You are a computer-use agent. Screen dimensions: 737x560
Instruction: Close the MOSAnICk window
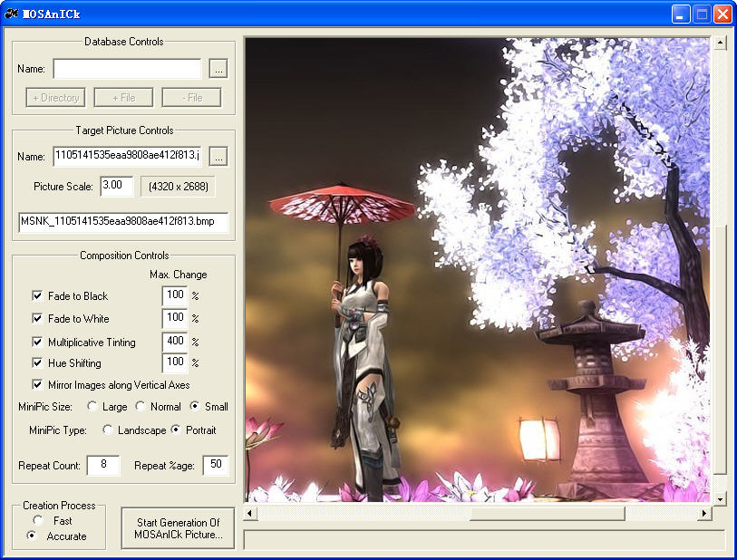coord(722,14)
